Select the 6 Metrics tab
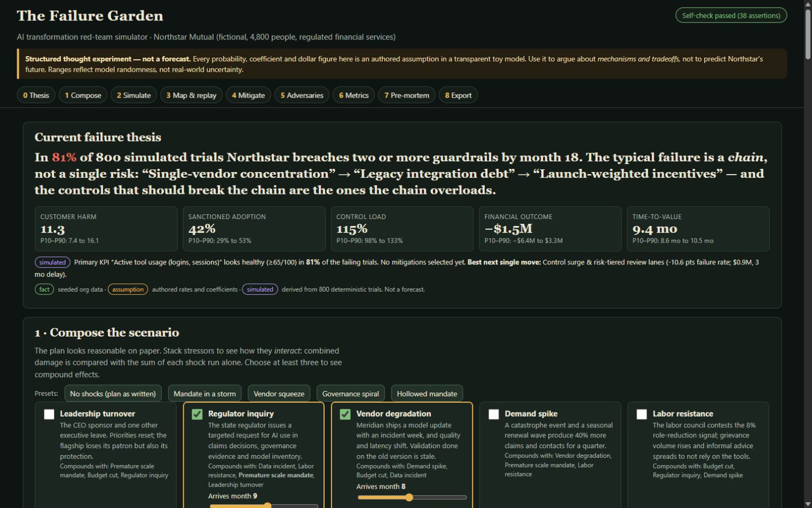Viewport: 812px width, 508px height. coord(353,95)
